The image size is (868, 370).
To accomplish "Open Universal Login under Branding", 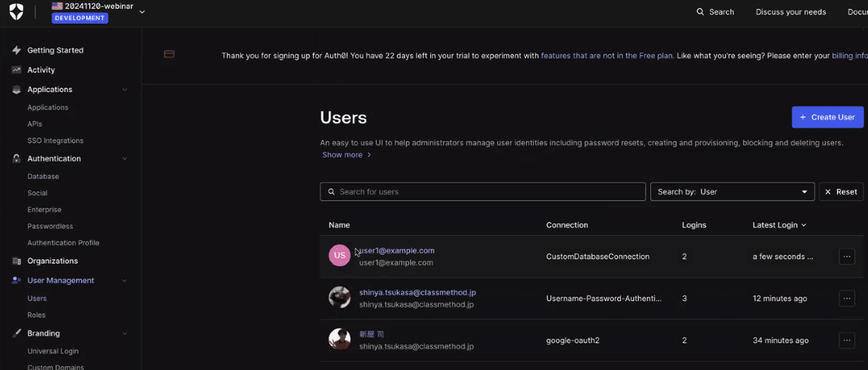I will [x=53, y=351].
